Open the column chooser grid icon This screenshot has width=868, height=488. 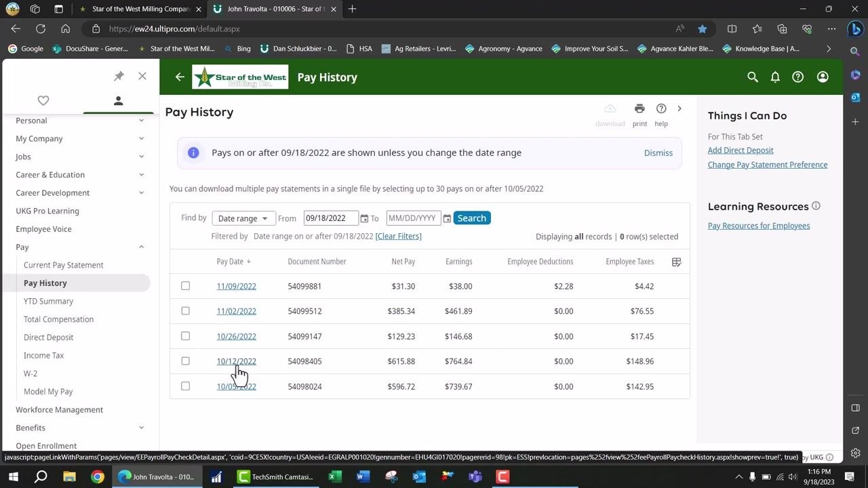(676, 262)
